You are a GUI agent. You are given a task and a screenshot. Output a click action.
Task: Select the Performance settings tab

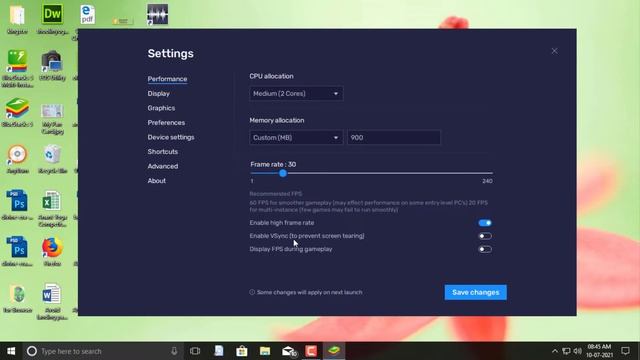click(167, 79)
